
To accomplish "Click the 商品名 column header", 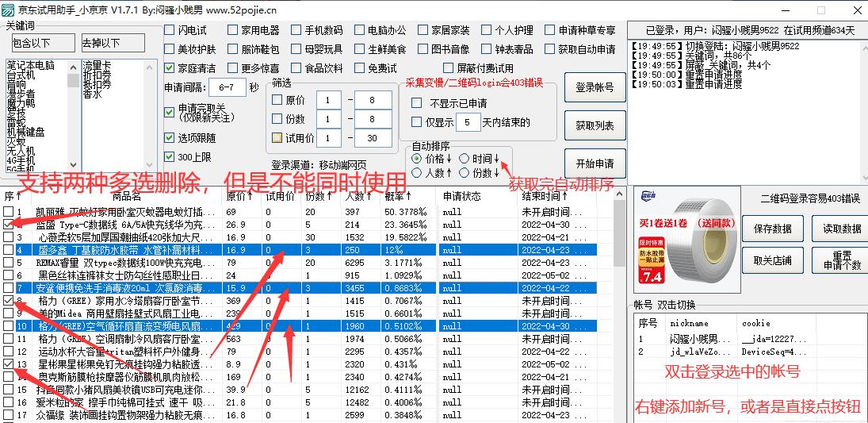I will [x=127, y=196].
